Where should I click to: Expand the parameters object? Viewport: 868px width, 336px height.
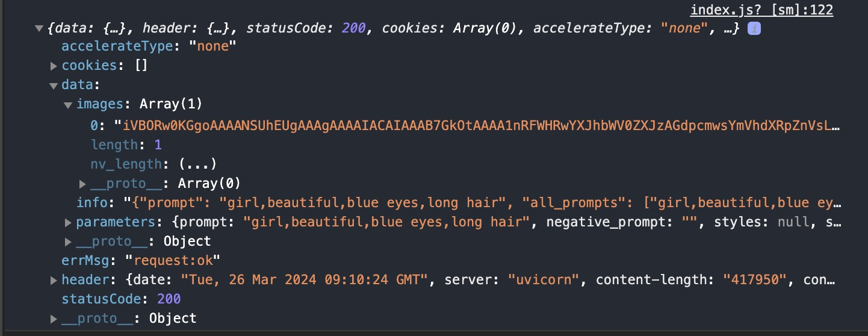[x=68, y=223]
